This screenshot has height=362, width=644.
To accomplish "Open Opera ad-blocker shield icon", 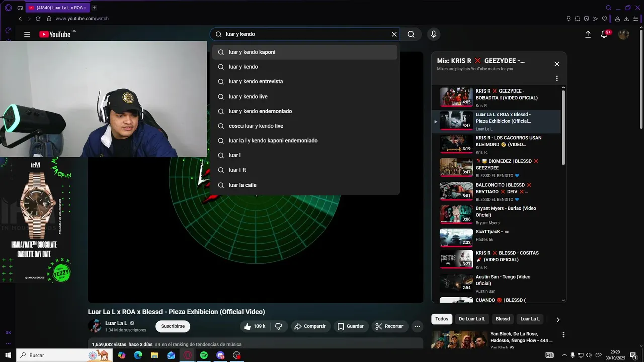I will click(587, 19).
